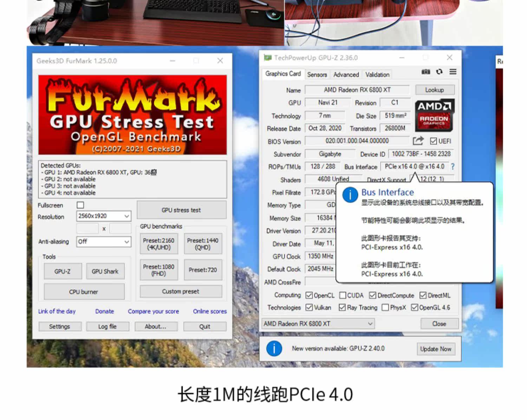Click the GPU-Z title bar app icon
The height and width of the screenshot is (420, 527).
click(268, 58)
